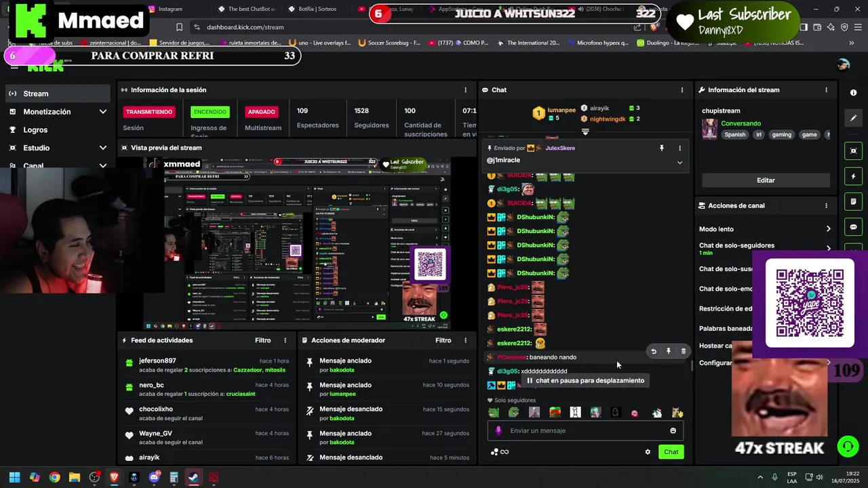
Task: Toggle the stream preview panel icon in sidebar
Action: tap(853, 150)
